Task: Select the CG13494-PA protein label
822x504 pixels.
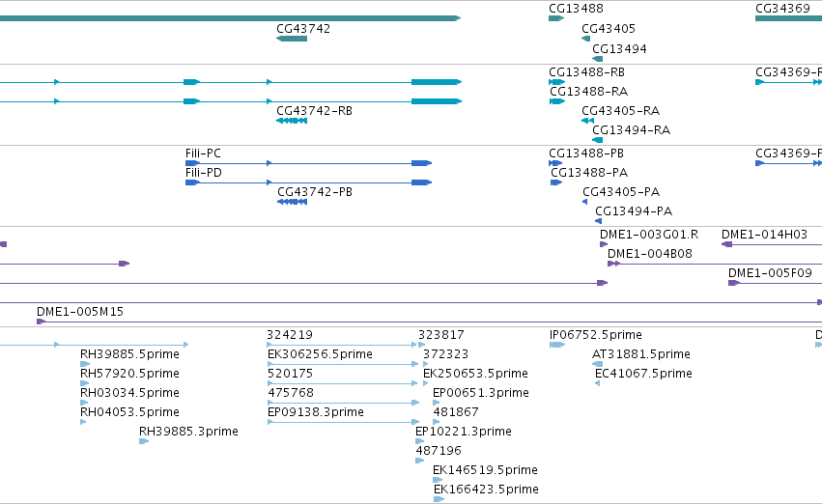Action: [634, 211]
